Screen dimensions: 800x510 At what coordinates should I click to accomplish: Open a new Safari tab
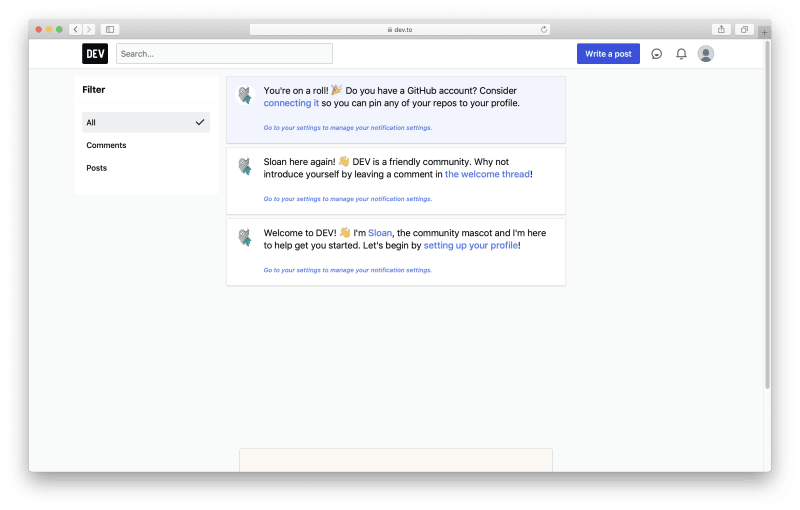764,32
